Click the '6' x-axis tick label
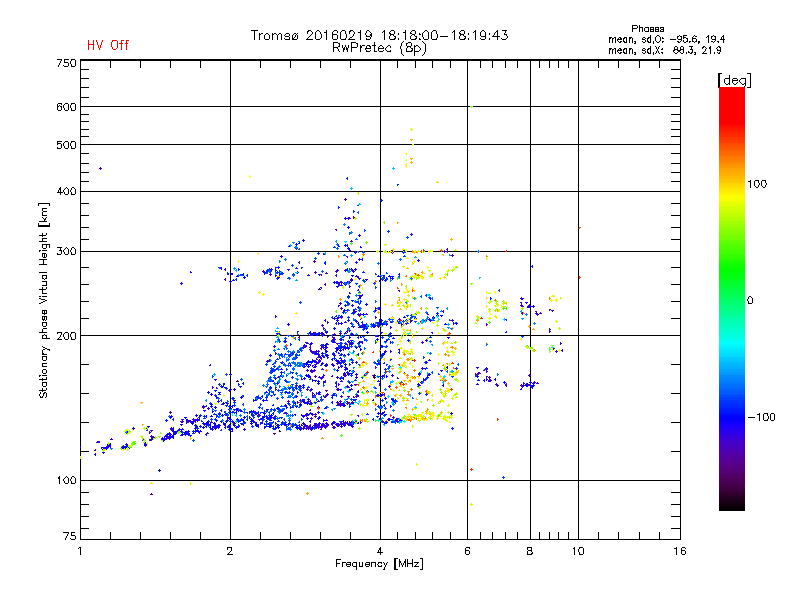 pyautogui.click(x=467, y=551)
